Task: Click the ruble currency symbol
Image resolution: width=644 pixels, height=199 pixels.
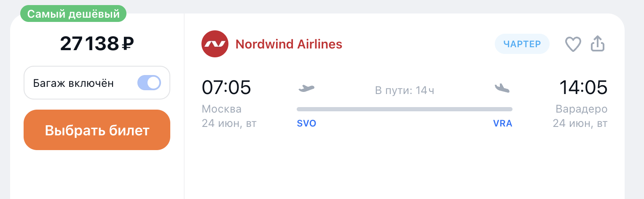Action: (x=128, y=43)
